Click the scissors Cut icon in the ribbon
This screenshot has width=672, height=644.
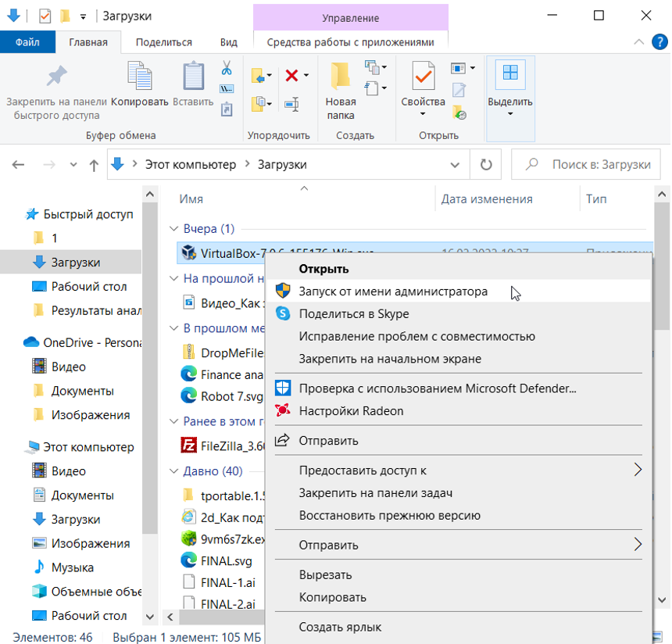[x=227, y=68]
